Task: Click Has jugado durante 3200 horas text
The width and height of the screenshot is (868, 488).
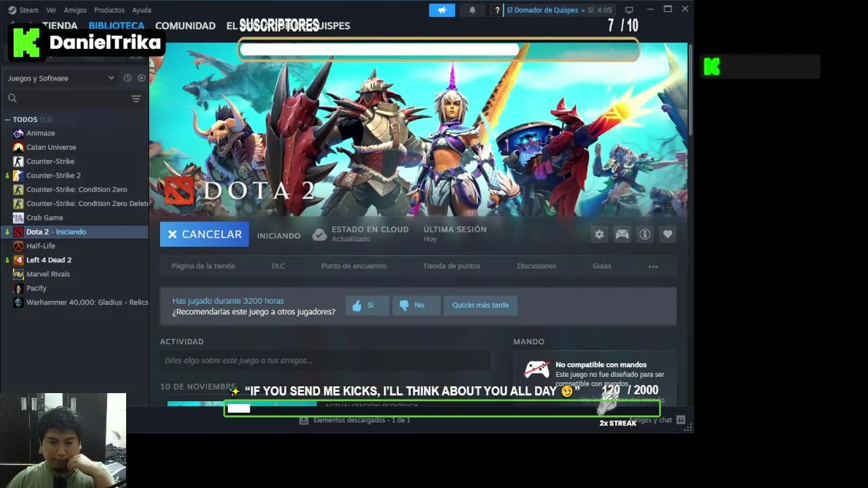Action: coord(228,301)
